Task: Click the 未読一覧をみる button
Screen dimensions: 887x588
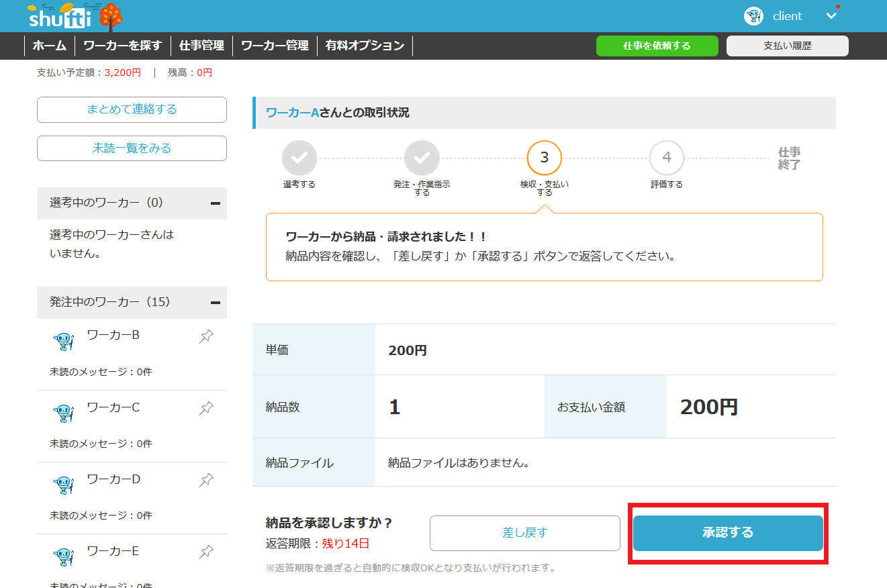Action: tap(132, 148)
